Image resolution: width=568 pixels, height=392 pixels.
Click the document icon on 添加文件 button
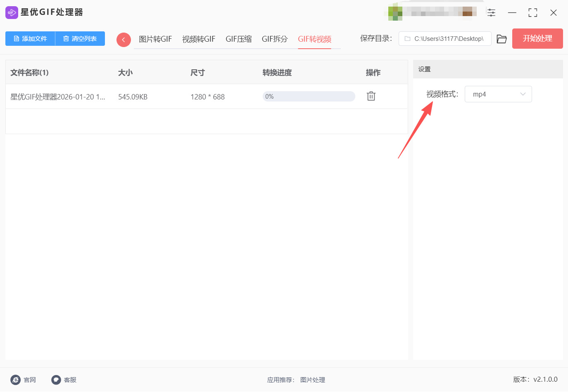pyautogui.click(x=16, y=38)
